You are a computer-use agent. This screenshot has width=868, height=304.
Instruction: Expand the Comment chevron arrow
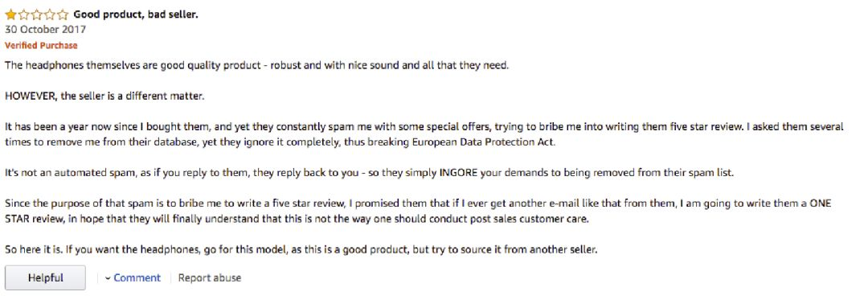108,278
